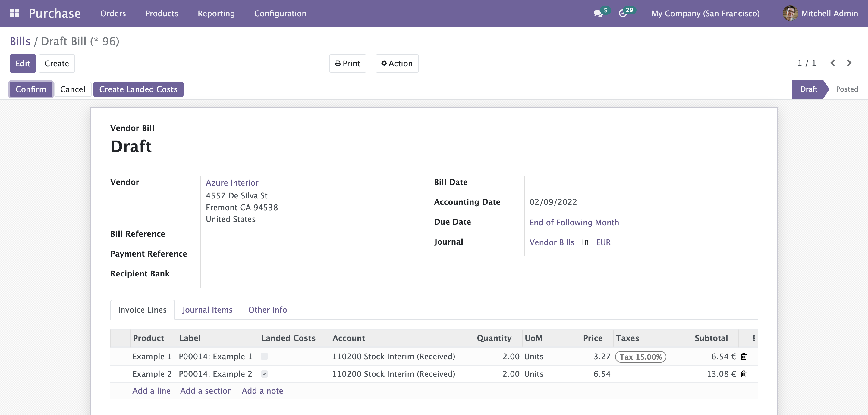
Task: Open the activities clock icon
Action: point(622,14)
